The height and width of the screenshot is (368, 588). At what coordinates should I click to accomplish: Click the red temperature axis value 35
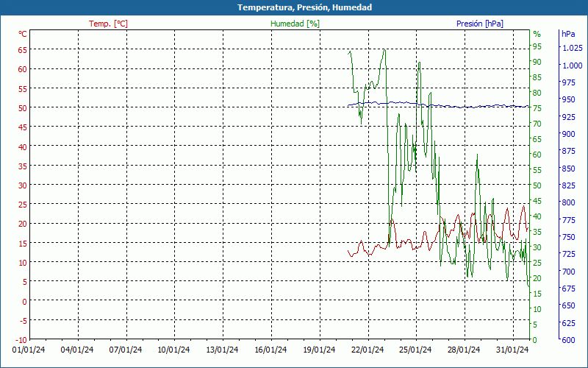coord(22,166)
